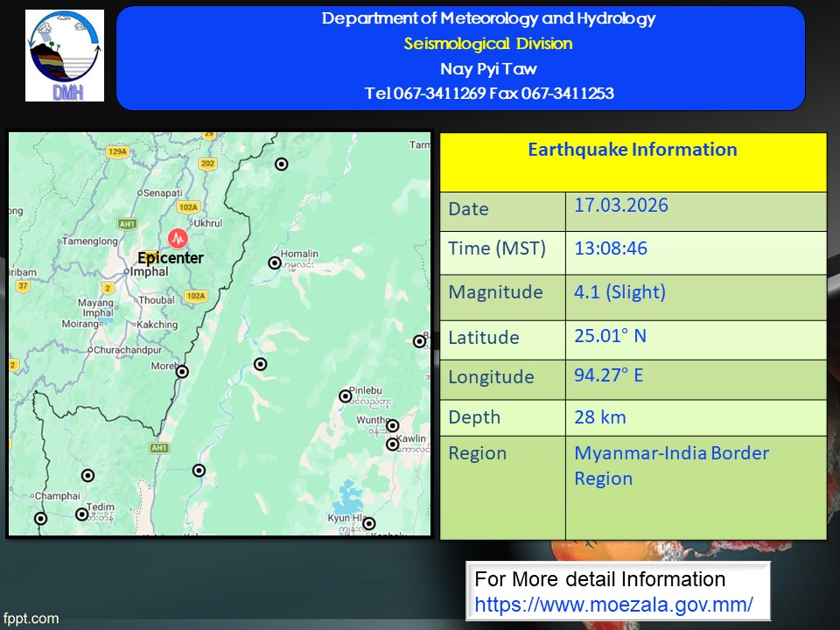Click the station marker below Kawlin

[x=392, y=444]
